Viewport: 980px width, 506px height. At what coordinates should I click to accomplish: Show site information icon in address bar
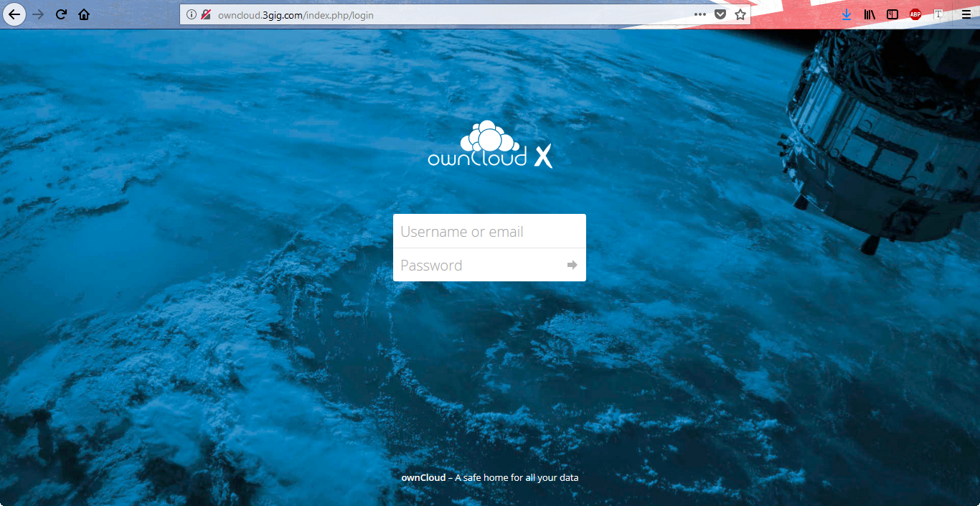(x=192, y=14)
